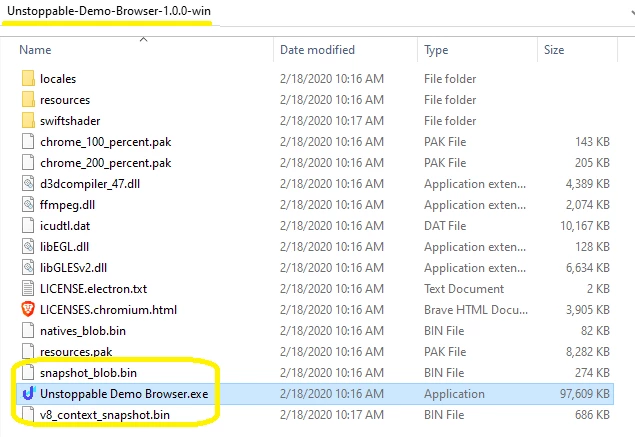Click the 274 KB size value

pyautogui.click(x=592, y=373)
